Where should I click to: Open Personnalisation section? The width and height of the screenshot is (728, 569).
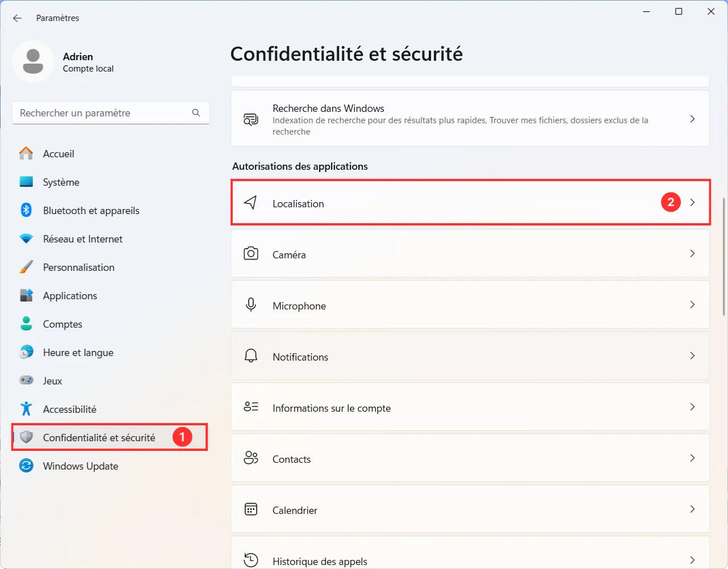(79, 267)
